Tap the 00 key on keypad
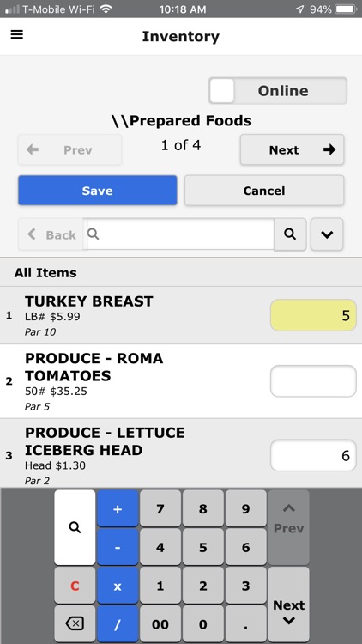 pyautogui.click(x=160, y=624)
